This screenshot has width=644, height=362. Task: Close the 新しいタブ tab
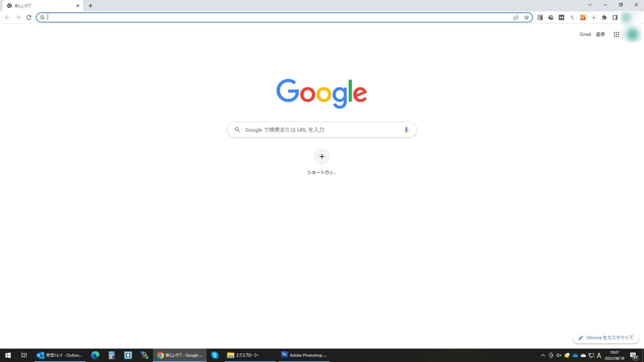pyautogui.click(x=78, y=6)
